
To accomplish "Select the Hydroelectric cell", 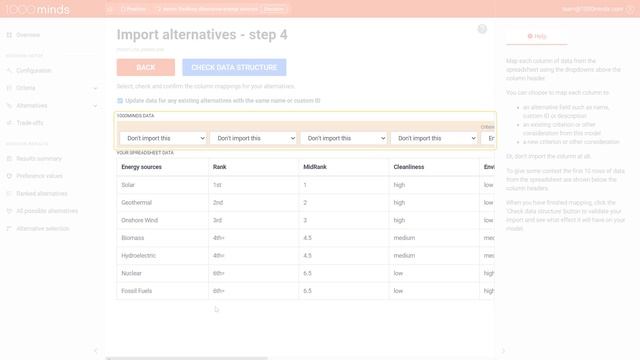I will (x=162, y=256).
